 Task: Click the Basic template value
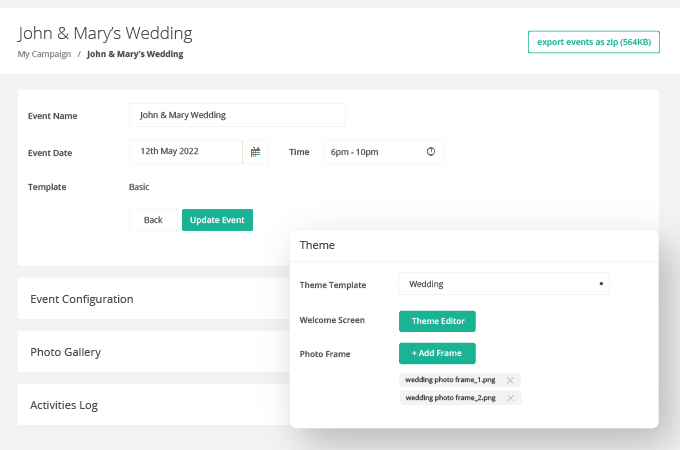[139, 187]
